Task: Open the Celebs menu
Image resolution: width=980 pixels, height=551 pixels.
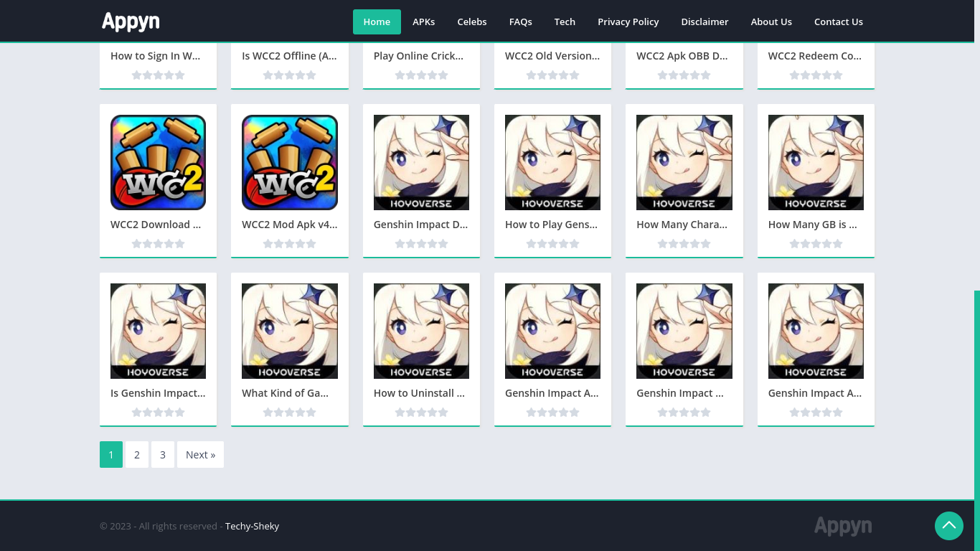Action: pyautogui.click(x=472, y=22)
